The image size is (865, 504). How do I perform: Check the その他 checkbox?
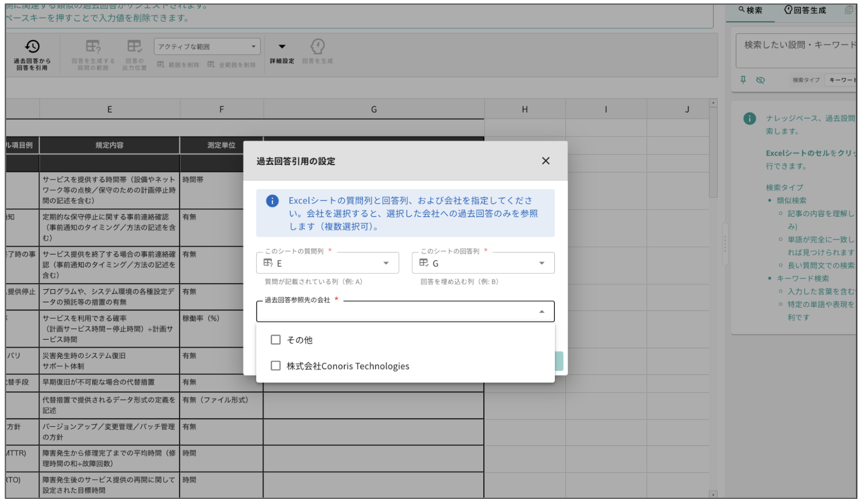[x=276, y=340]
